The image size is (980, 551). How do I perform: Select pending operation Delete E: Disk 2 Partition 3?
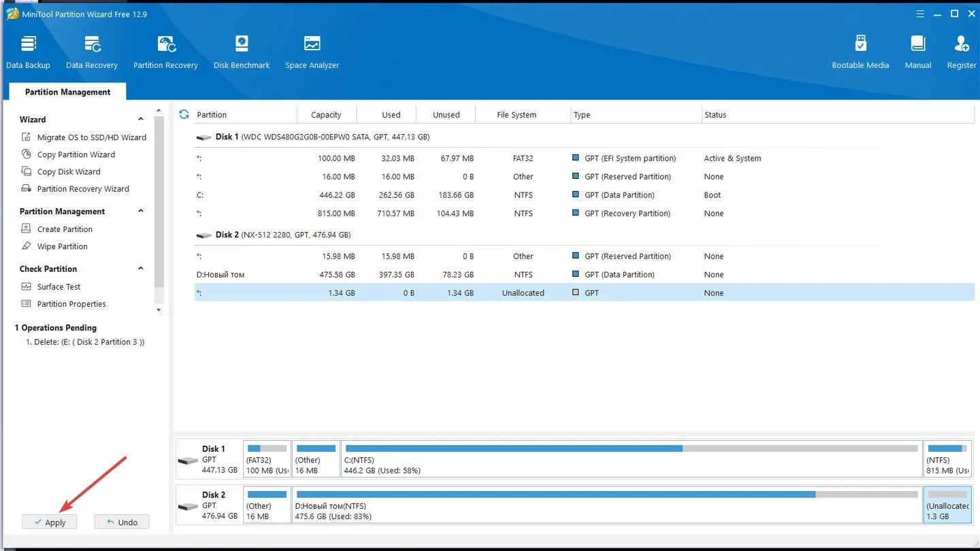[85, 342]
